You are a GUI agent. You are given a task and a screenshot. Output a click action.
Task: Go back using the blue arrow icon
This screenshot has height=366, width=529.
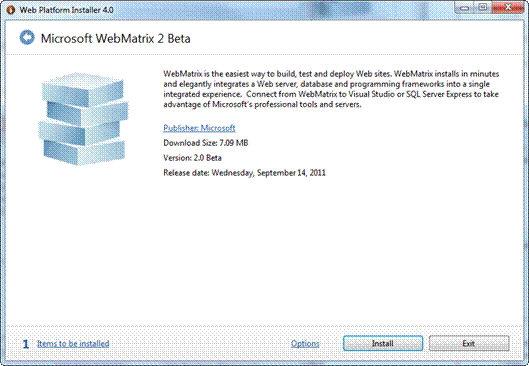pos(27,37)
